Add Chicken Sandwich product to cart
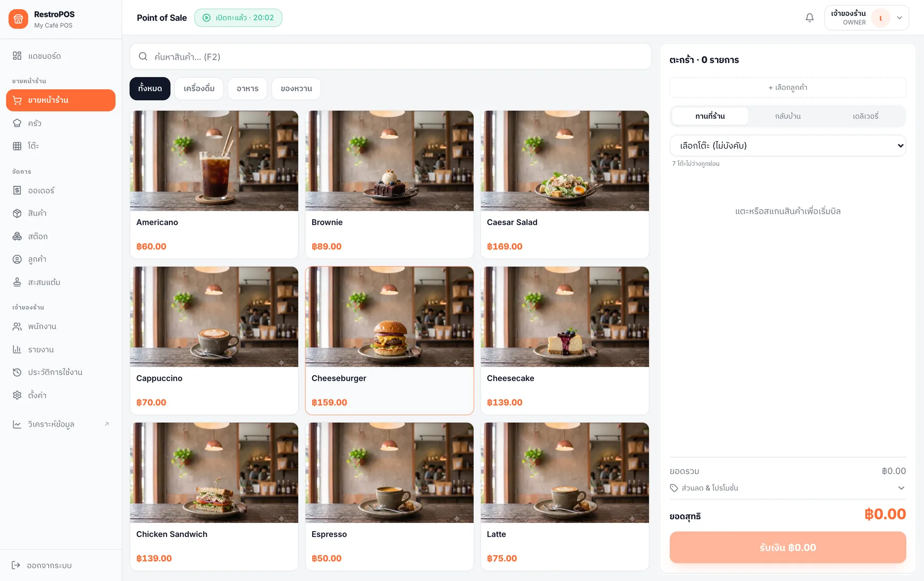 pyautogui.click(x=214, y=496)
